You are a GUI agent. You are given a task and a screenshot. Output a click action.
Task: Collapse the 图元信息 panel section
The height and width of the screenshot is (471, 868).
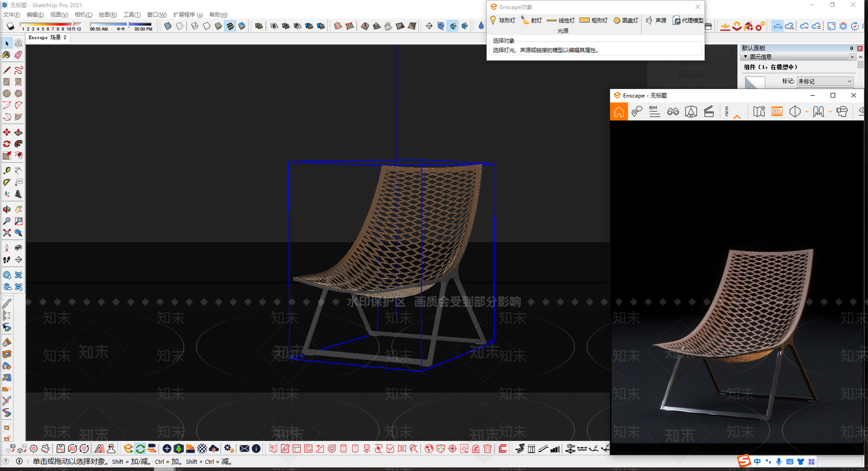click(745, 57)
